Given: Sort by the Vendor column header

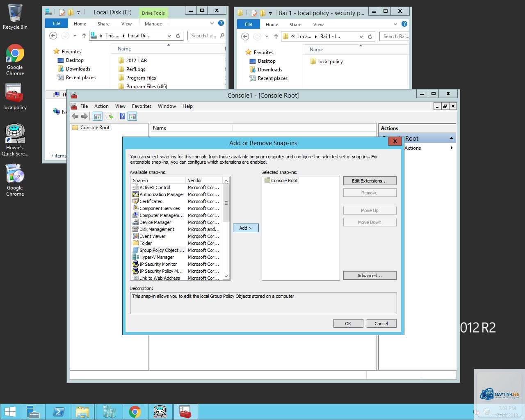Looking at the screenshot, I should pos(204,180).
